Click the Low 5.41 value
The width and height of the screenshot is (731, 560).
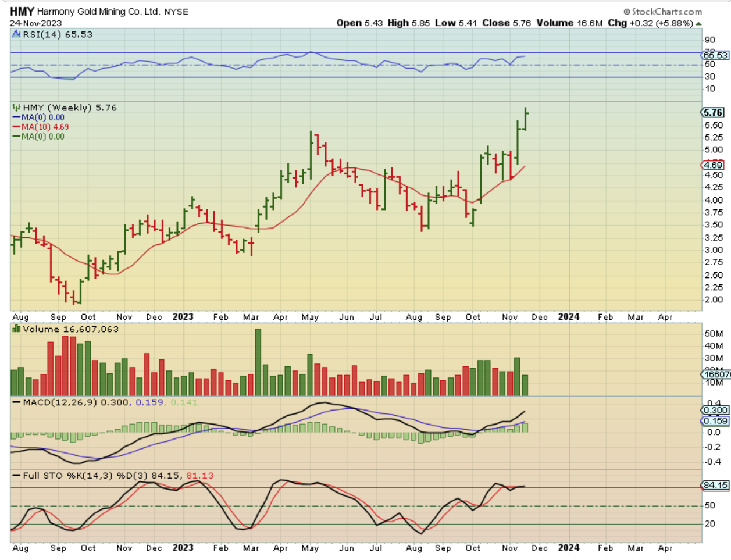455,23
